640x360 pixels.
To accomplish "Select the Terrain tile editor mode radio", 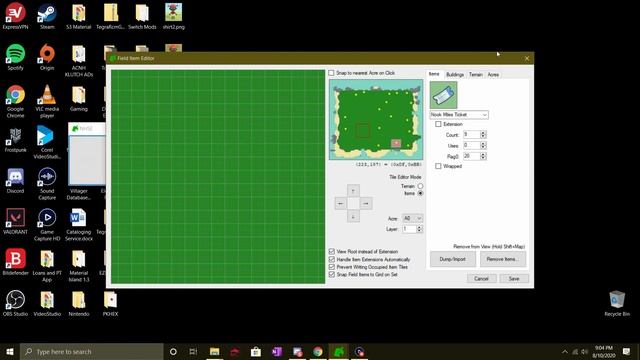I will pyautogui.click(x=420, y=186).
